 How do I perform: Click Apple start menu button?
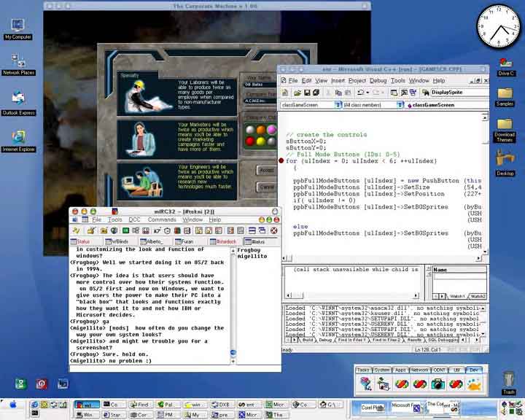pos(13,404)
